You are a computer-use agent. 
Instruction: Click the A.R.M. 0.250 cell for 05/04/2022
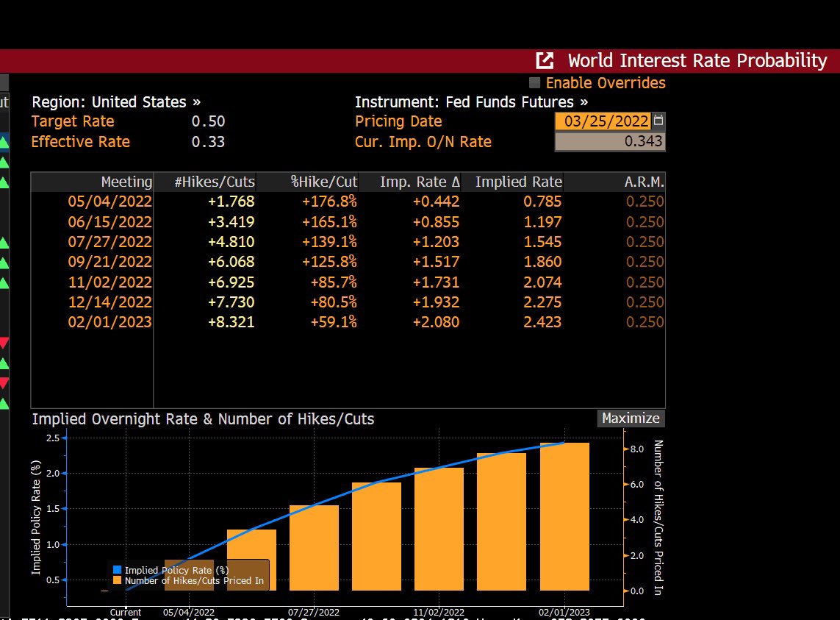645,202
